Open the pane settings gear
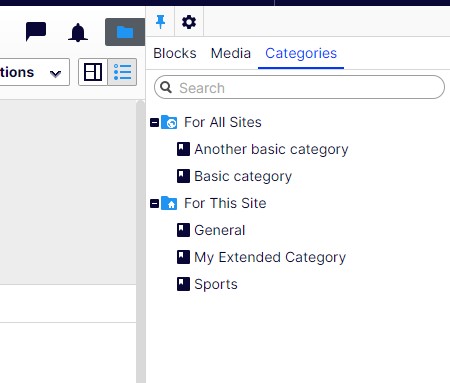The height and width of the screenshot is (383, 450). pos(189,22)
